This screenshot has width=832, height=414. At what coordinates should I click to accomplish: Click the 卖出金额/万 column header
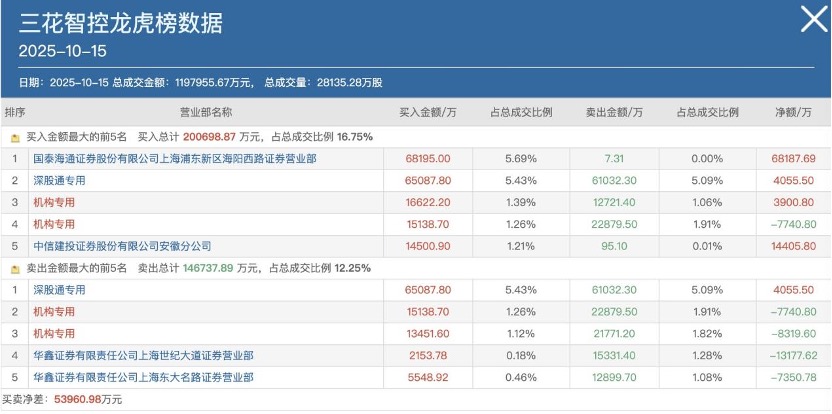pos(614,113)
